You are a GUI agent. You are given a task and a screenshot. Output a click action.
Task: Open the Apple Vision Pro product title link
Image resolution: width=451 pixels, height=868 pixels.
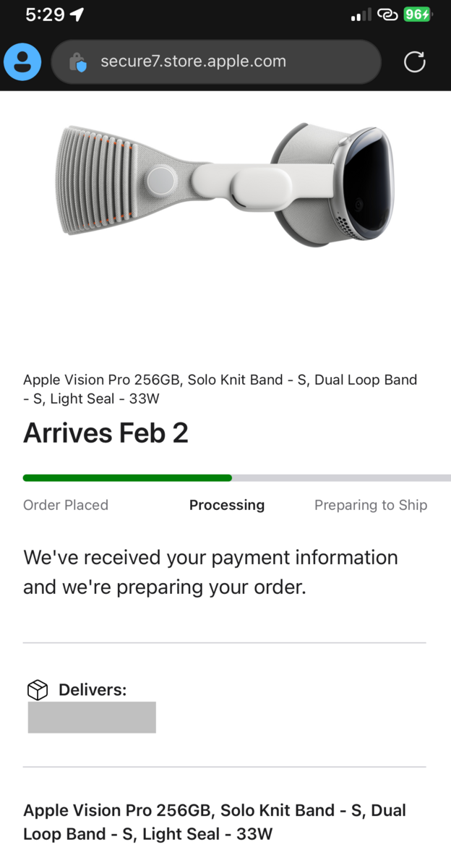(215, 822)
